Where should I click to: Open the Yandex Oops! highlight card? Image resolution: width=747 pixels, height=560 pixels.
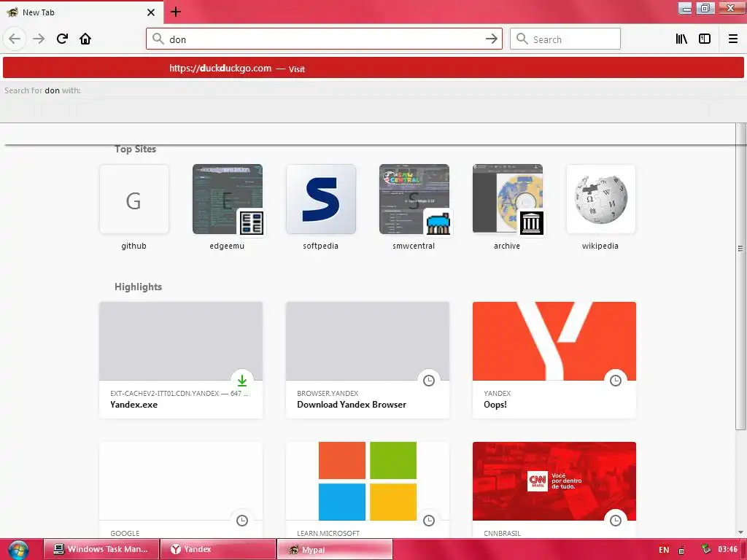[554, 360]
